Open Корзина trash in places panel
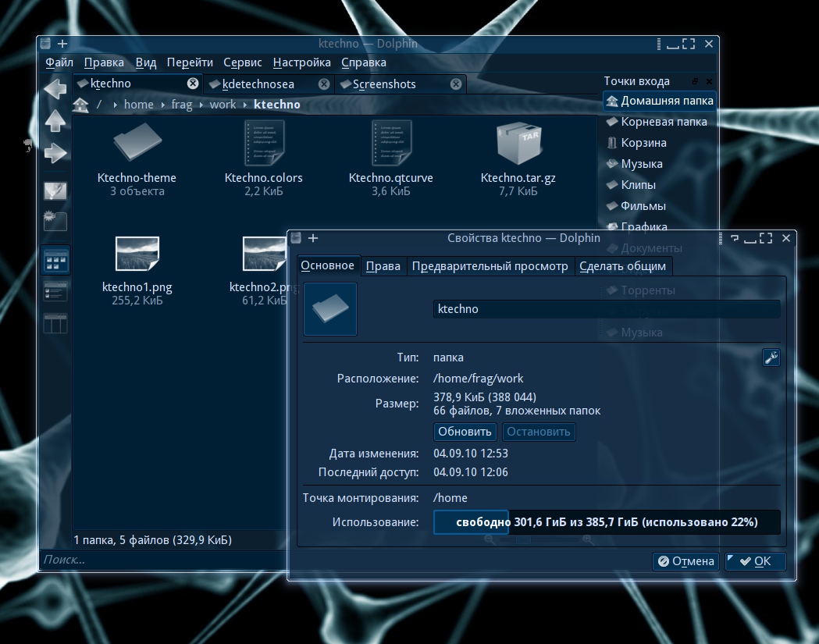This screenshot has width=819, height=644. pyautogui.click(x=636, y=143)
